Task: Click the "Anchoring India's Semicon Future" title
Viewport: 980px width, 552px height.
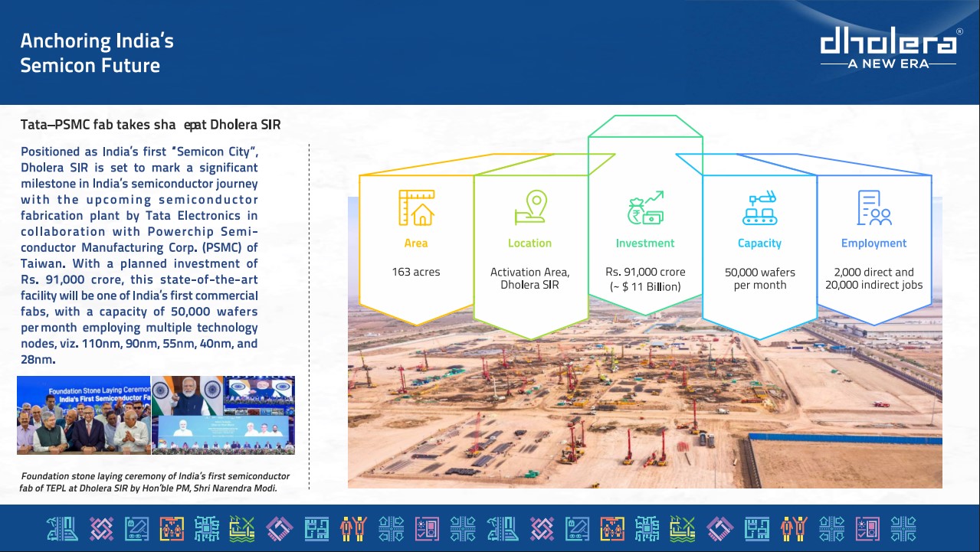Action: (97, 53)
